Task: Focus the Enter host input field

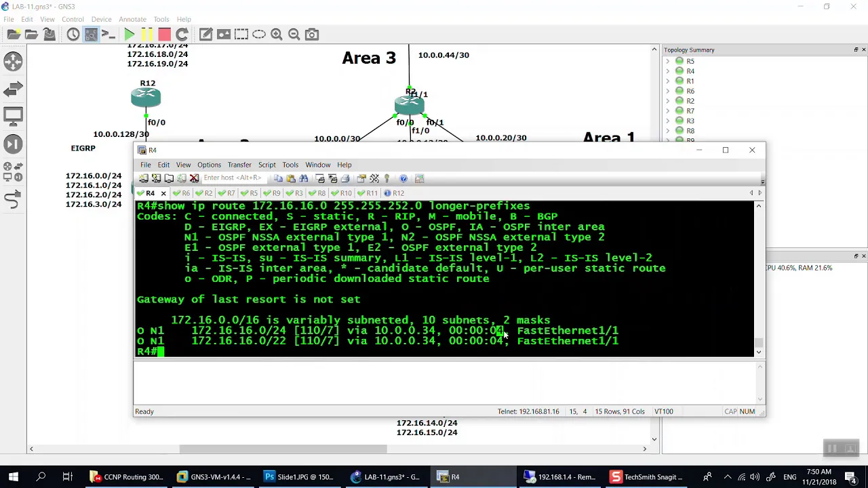Action: coord(233,178)
